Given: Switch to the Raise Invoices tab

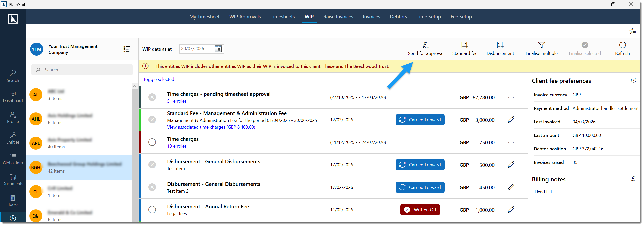Looking at the screenshot, I should coord(338,17).
